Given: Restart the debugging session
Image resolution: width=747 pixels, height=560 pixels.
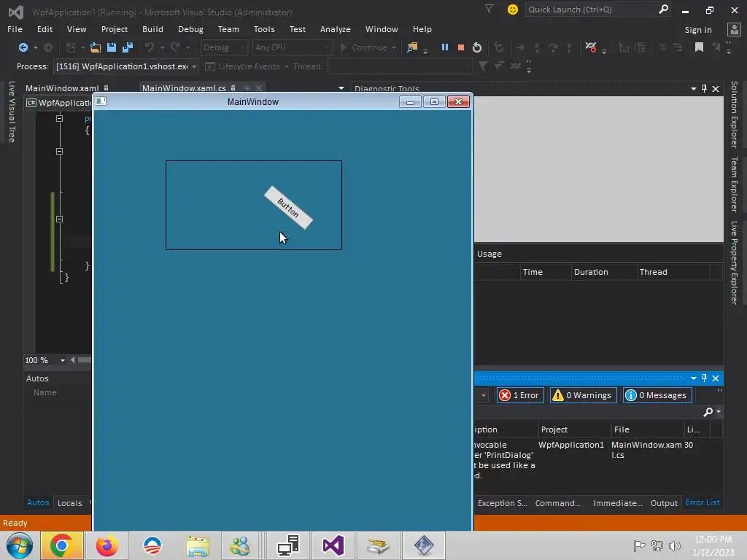Looking at the screenshot, I should pos(477,47).
